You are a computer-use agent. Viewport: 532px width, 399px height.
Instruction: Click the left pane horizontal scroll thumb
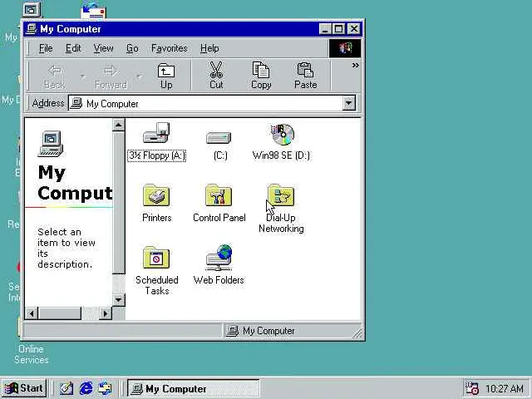point(60,313)
